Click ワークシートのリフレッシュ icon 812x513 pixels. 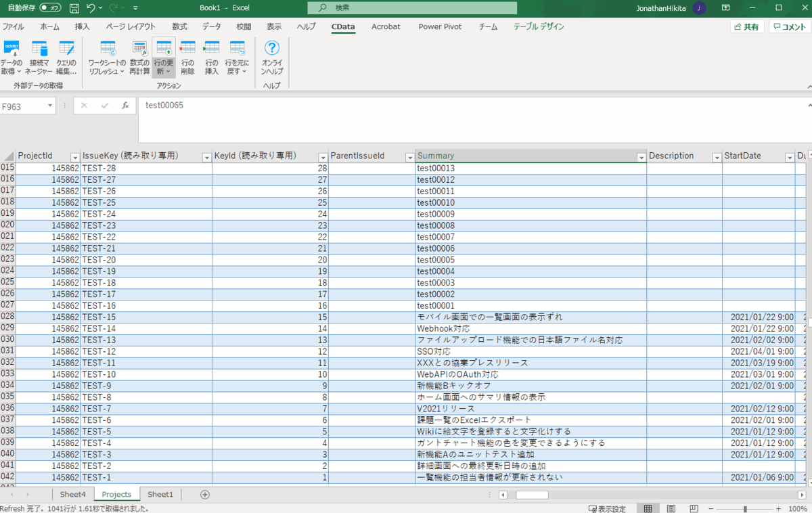point(108,49)
